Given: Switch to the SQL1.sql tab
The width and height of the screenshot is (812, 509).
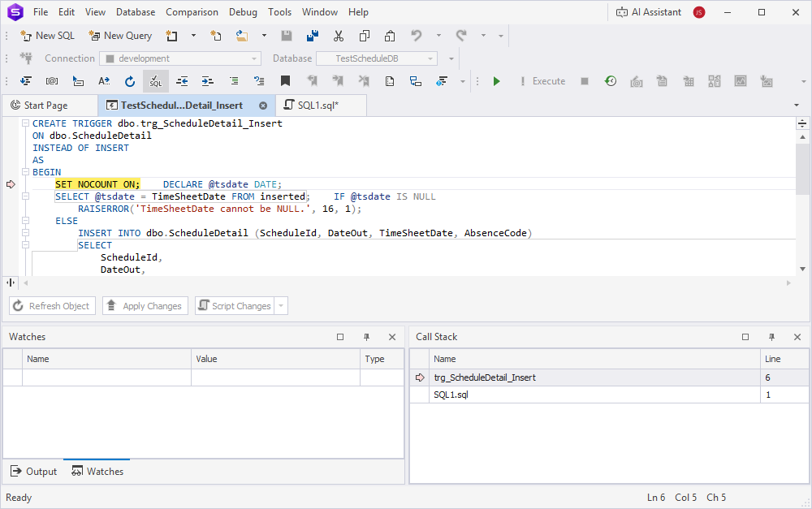Looking at the screenshot, I should click(320, 105).
